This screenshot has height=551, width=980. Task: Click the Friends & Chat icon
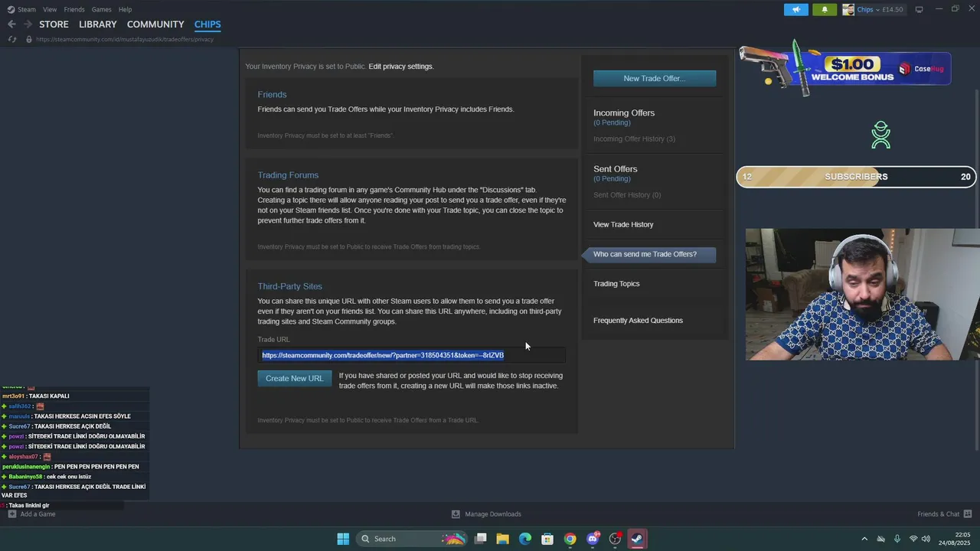968,514
